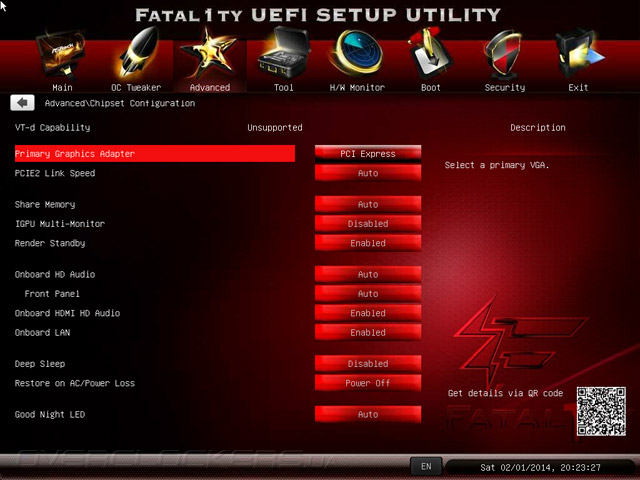
Task: Select the Onboard LAN label
Action: coord(42,332)
